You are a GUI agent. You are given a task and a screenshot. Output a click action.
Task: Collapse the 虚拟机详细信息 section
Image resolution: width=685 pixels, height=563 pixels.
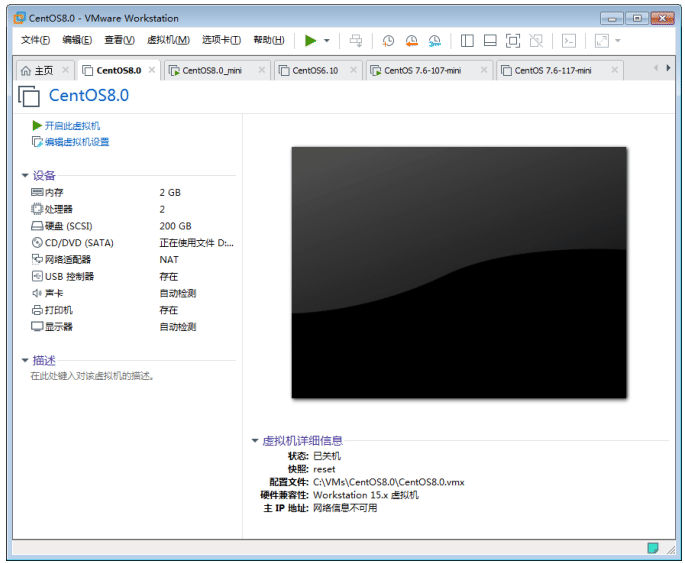(x=255, y=441)
